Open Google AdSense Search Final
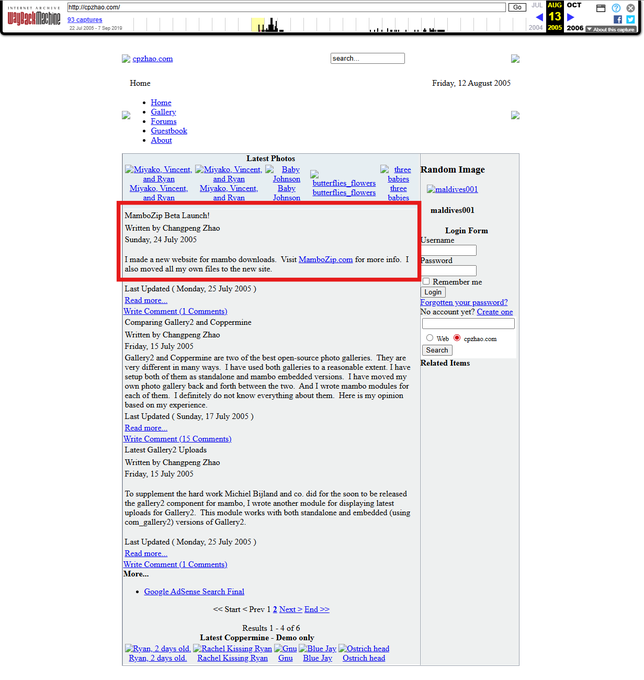This screenshot has width=644, height=680. [x=194, y=592]
